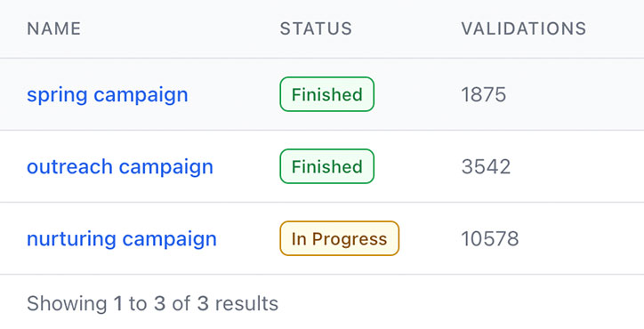644x329 pixels.
Task: Sort by the STATUS column header
Action: tap(316, 28)
